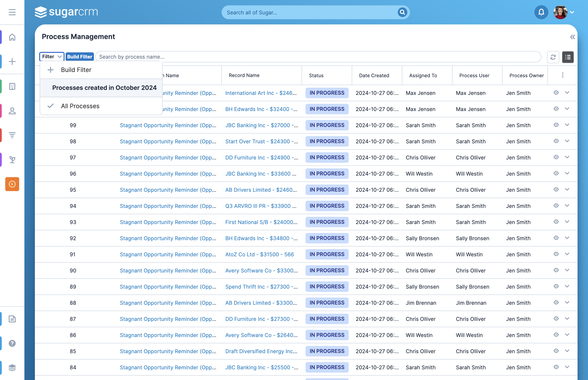Open Help via sidebar question mark icon
588x380 pixels.
(12, 343)
